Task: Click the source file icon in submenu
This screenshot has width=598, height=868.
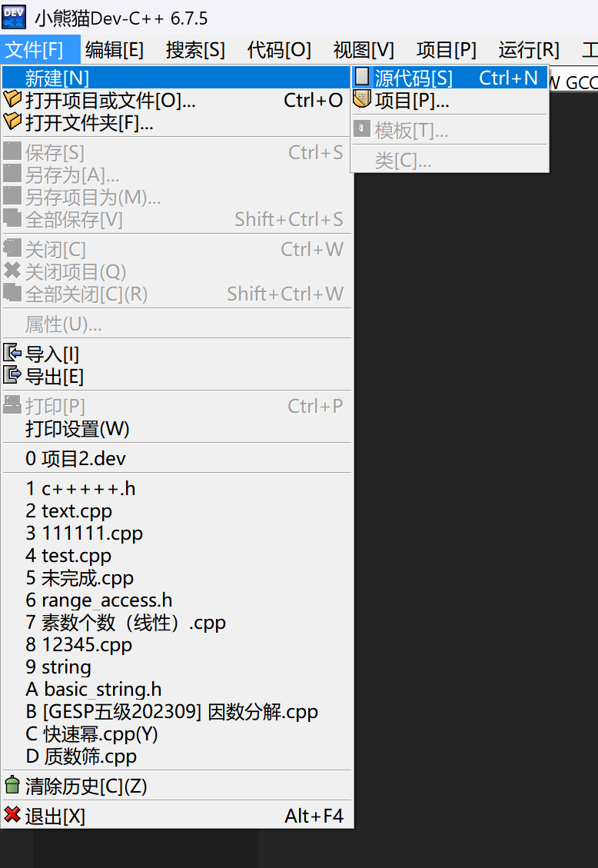Action: coord(362,78)
